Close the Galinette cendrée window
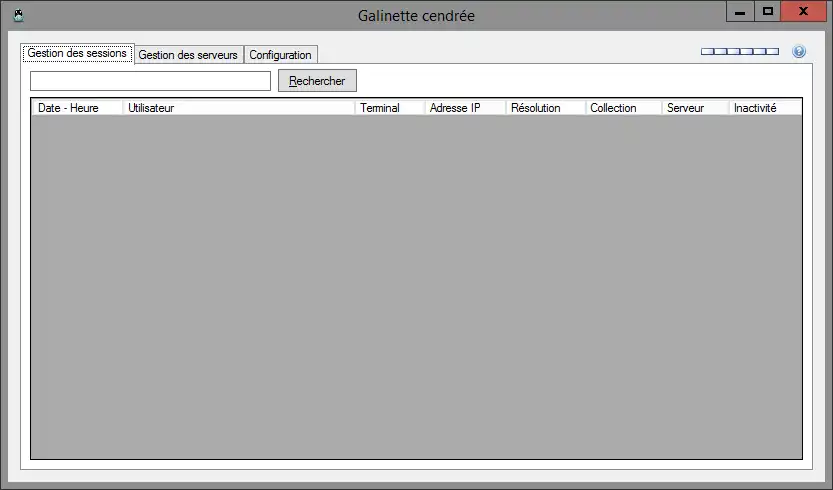Viewport: 833px width, 490px height. pos(803,12)
